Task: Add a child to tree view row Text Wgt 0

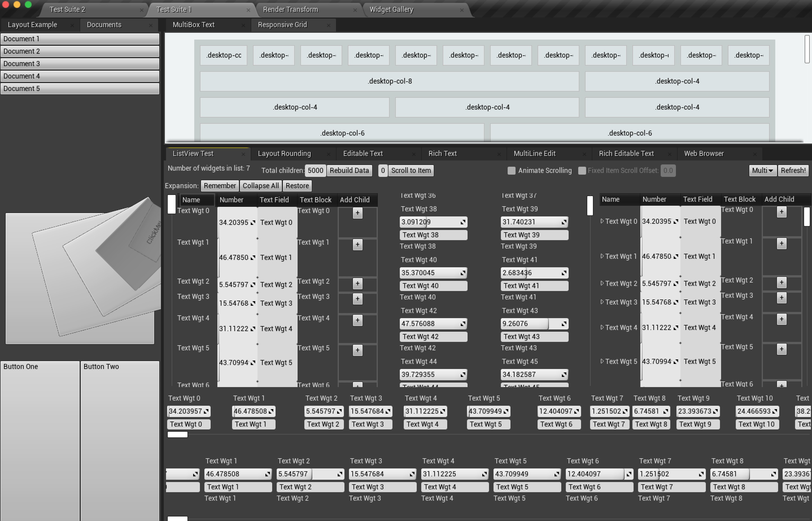Action: 781,212
